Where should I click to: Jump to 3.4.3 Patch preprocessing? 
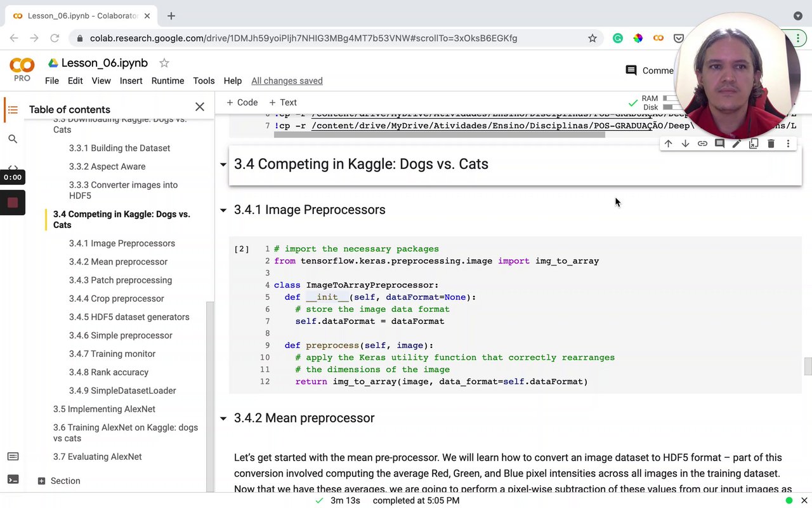tap(121, 280)
